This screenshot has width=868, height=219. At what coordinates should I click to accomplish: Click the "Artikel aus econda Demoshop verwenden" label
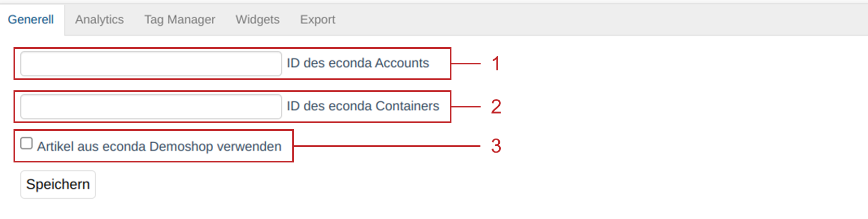(x=159, y=146)
